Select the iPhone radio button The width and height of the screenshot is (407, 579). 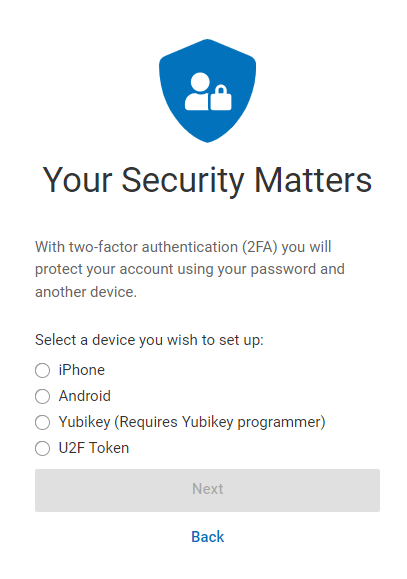pos(42,370)
